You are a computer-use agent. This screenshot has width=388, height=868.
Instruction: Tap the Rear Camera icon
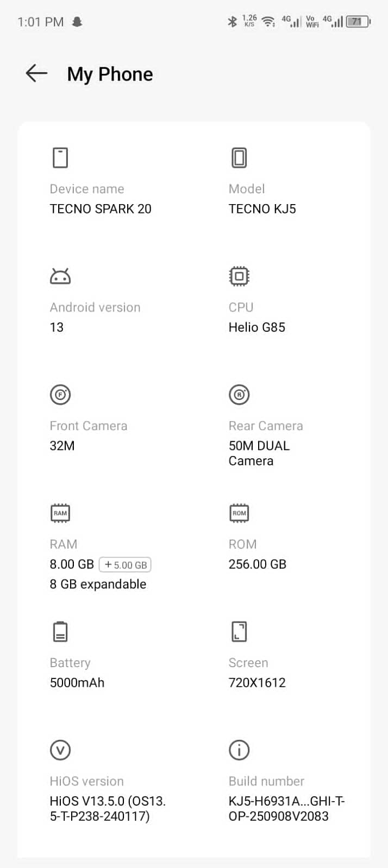(239, 395)
